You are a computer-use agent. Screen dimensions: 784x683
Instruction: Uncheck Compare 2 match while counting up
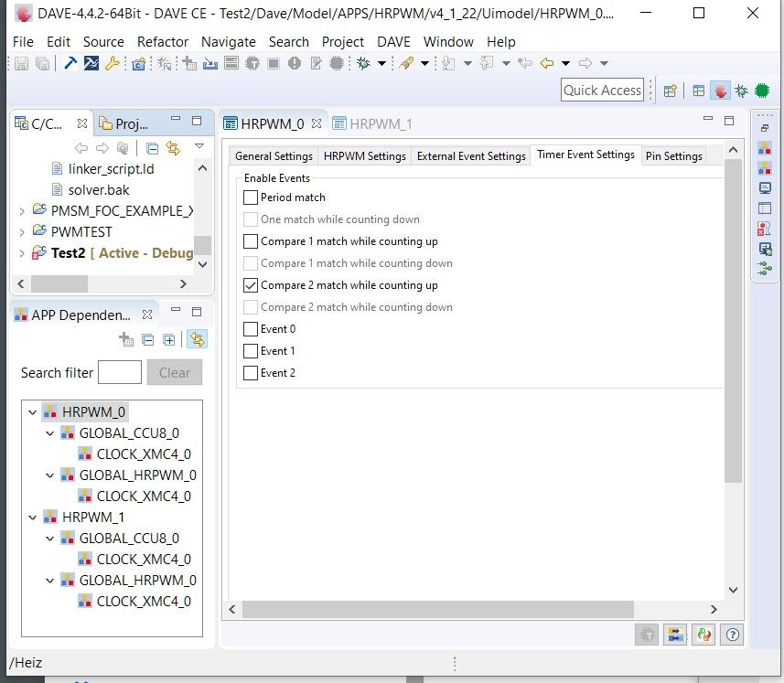[251, 285]
